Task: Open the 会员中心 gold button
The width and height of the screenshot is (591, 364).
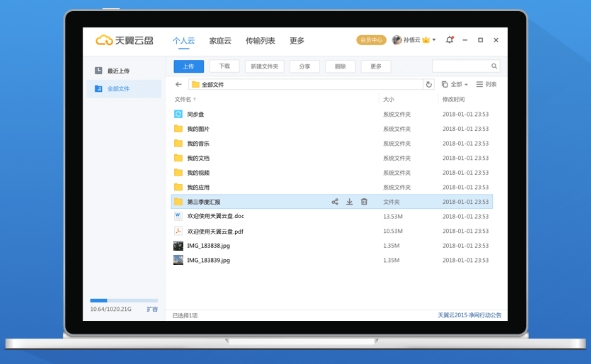Action: pos(371,40)
